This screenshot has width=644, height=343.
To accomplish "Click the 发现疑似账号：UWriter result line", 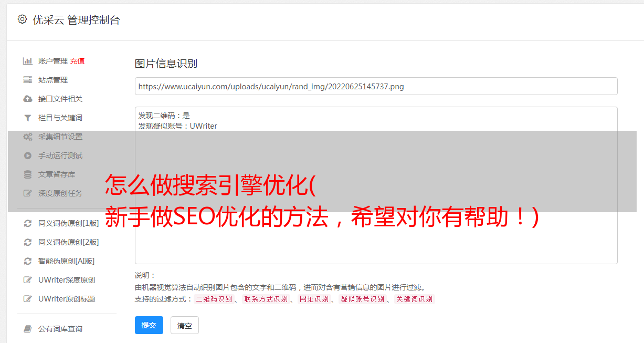I will pos(178,126).
